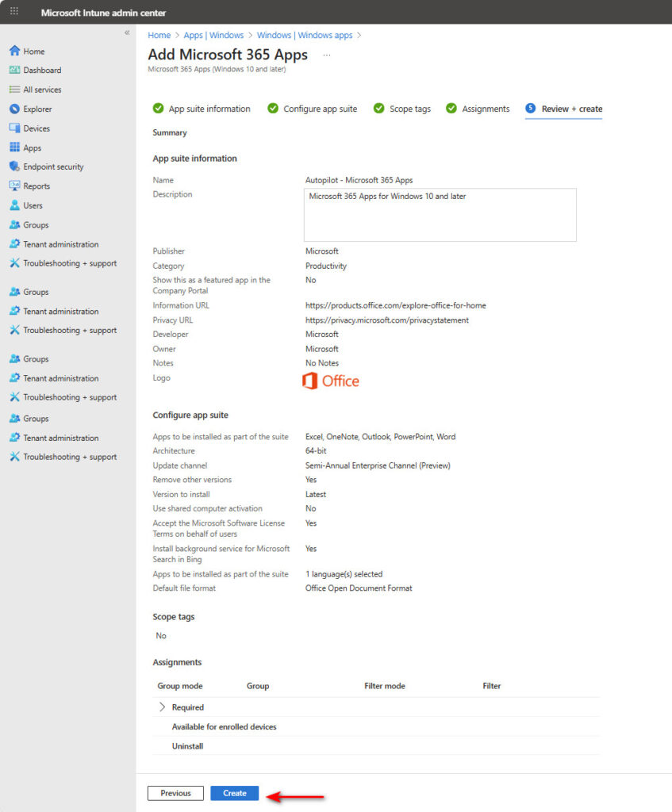Open the Reports icon in sidebar
Viewport: 672px width, 812px height.
(x=14, y=186)
